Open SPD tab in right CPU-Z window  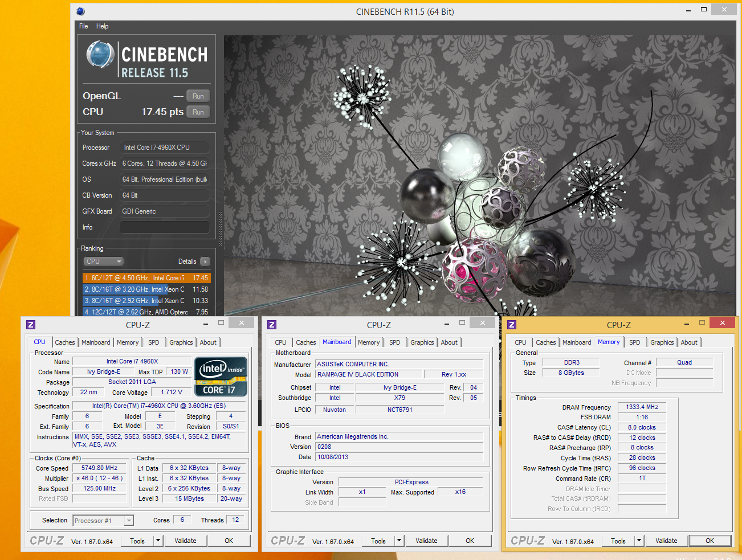click(x=635, y=342)
